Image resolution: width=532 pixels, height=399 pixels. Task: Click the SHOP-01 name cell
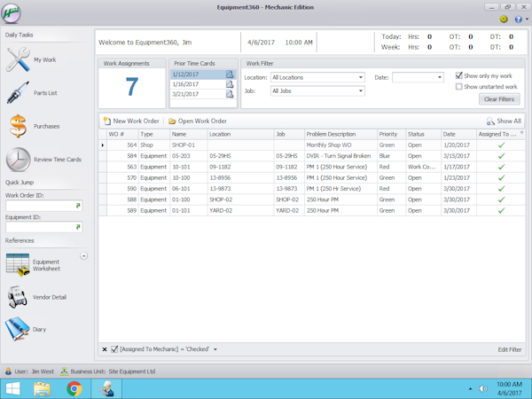click(188, 145)
